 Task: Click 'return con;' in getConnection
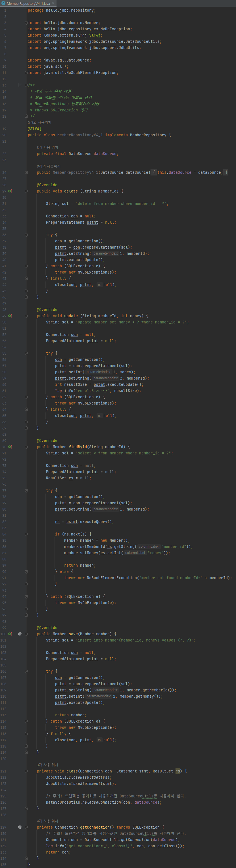point(59,852)
